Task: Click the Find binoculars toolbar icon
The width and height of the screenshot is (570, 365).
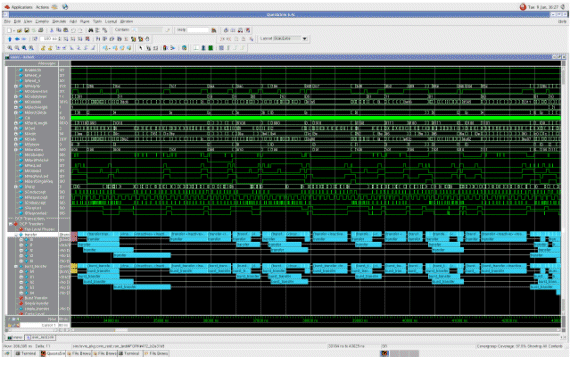Action: [91, 30]
